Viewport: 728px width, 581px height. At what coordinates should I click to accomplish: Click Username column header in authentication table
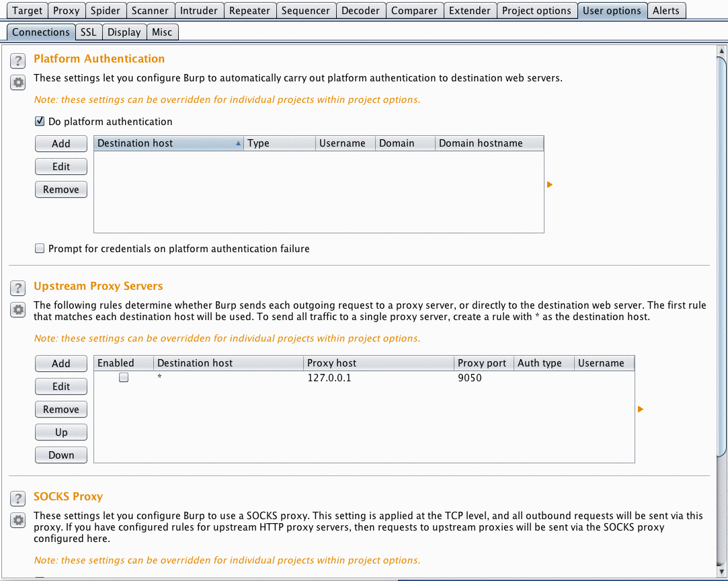[346, 143]
